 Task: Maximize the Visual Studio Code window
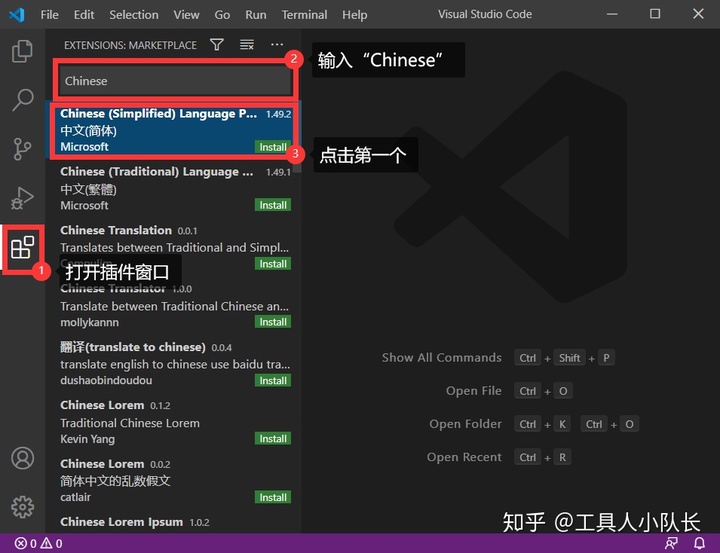[655, 14]
